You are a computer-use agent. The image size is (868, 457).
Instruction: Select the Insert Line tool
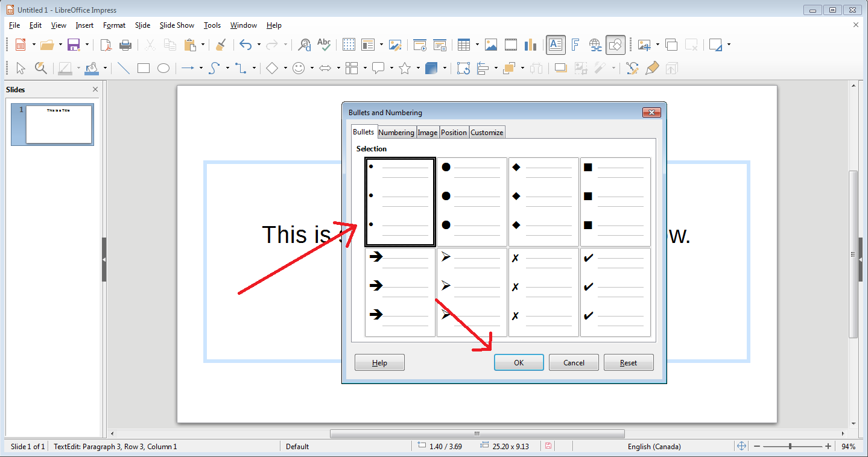click(x=124, y=68)
